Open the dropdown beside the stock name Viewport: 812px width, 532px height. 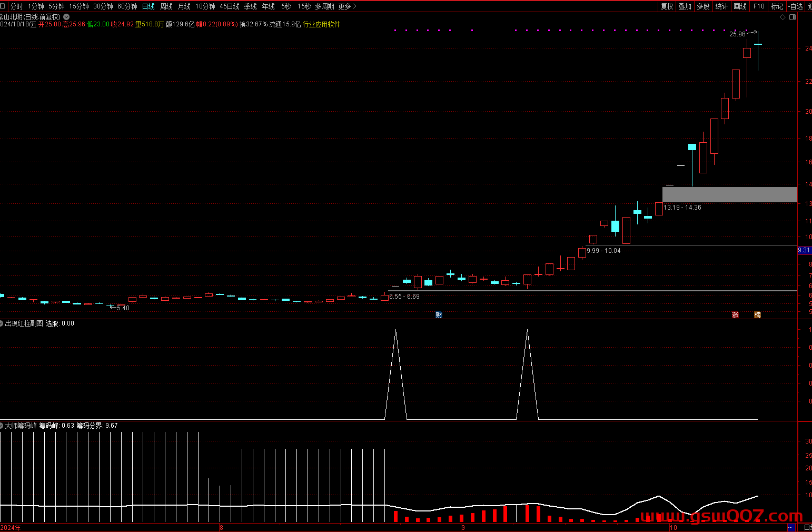pos(66,17)
